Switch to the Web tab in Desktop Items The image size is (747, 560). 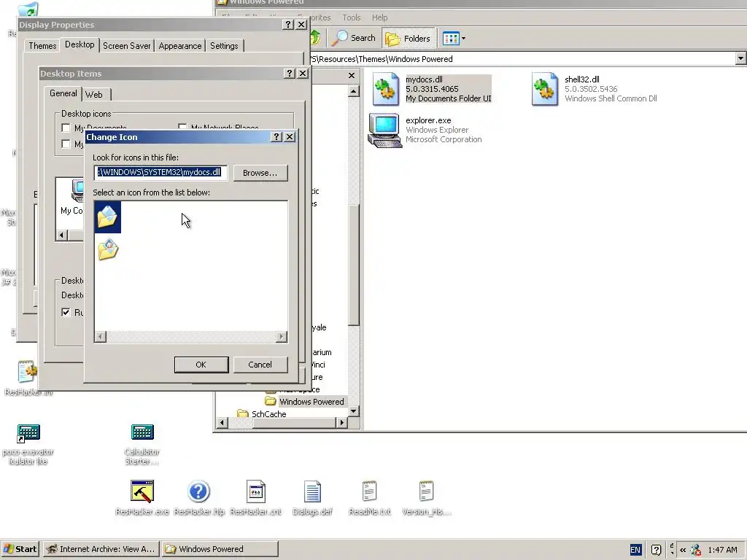click(x=94, y=94)
